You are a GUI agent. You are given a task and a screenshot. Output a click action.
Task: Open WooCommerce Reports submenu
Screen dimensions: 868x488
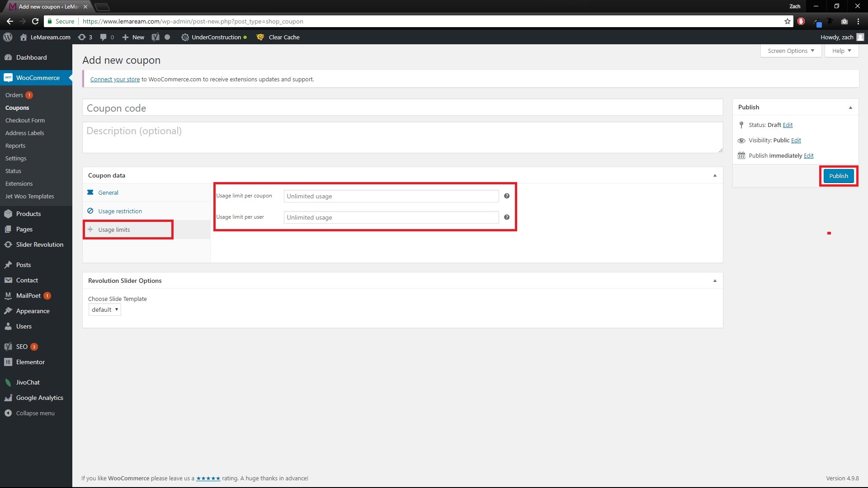[x=36, y=145]
